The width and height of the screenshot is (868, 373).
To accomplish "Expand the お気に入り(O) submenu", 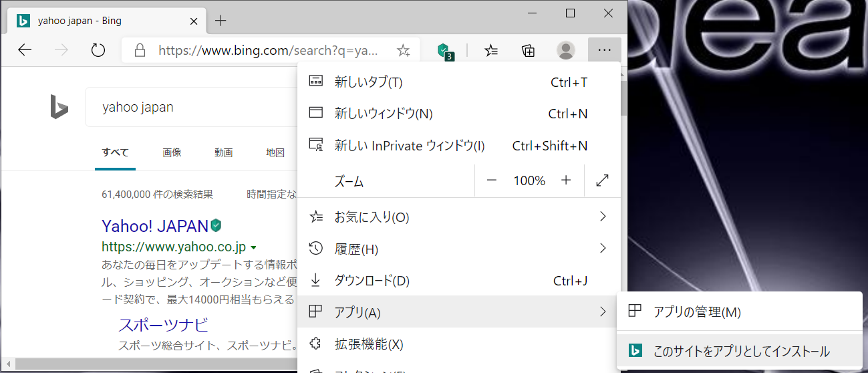I will pyautogui.click(x=459, y=217).
